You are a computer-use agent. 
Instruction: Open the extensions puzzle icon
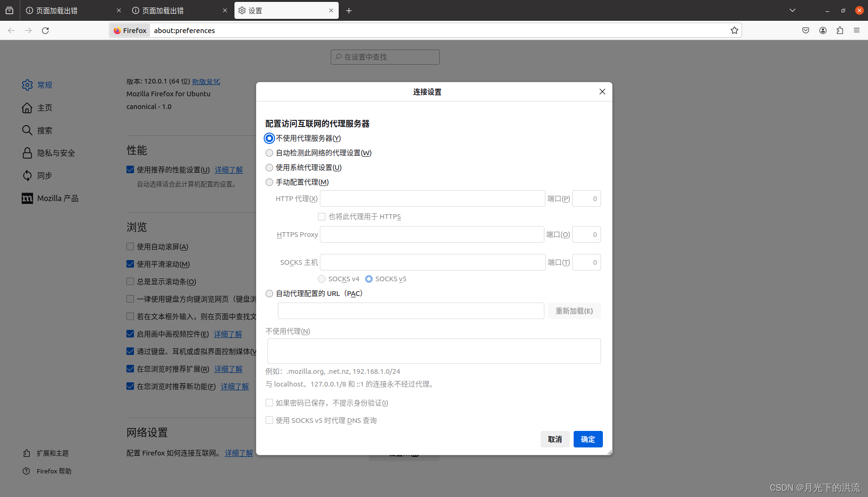(x=840, y=30)
